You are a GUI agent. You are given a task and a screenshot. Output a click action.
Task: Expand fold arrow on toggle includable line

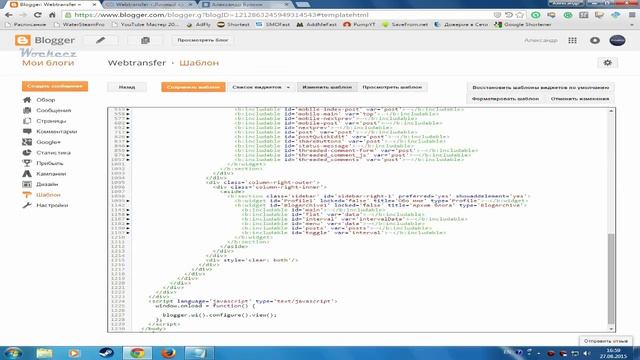[128, 233]
